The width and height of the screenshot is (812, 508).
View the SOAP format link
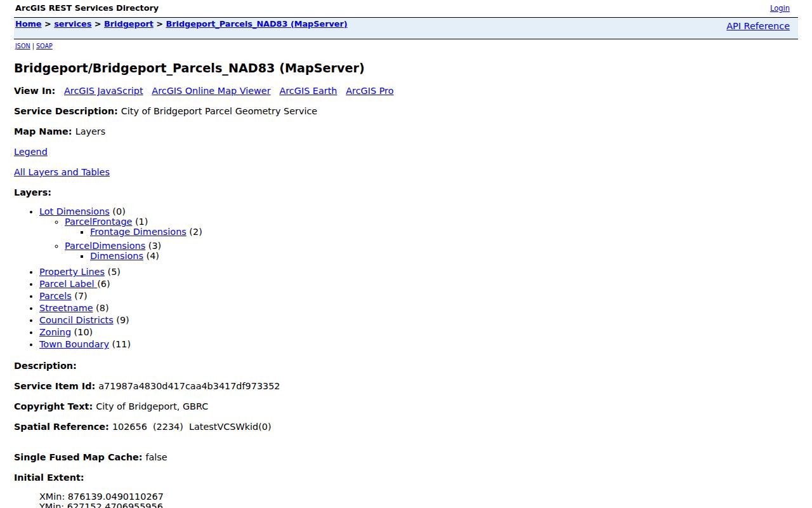click(x=44, y=46)
